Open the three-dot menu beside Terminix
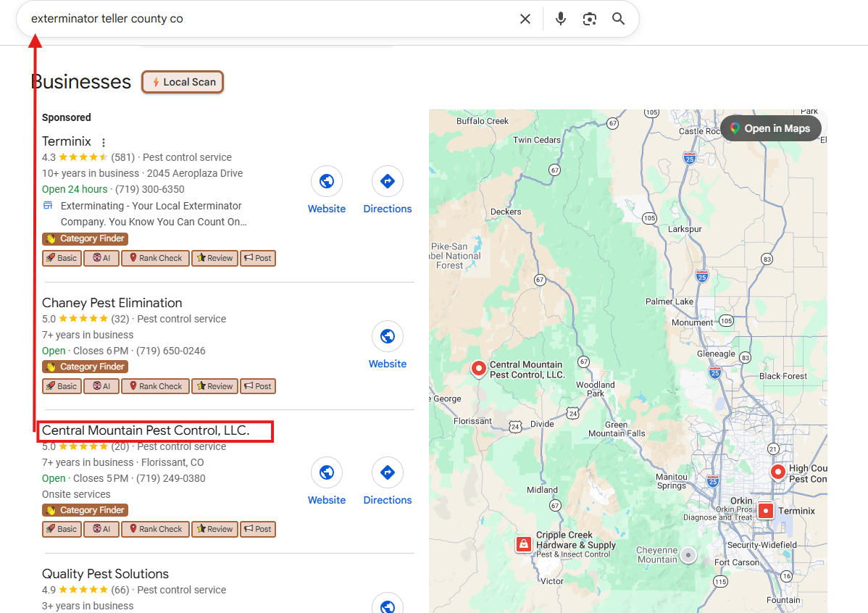 [x=104, y=142]
